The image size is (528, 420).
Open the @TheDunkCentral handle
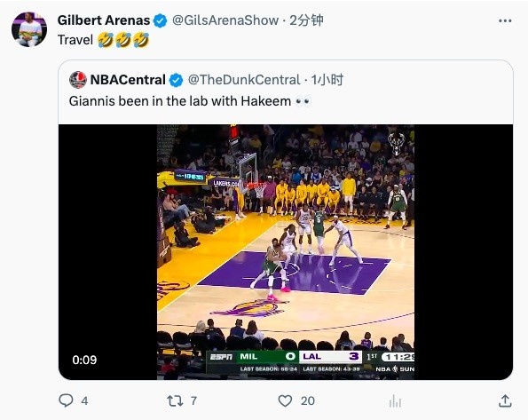tap(244, 80)
